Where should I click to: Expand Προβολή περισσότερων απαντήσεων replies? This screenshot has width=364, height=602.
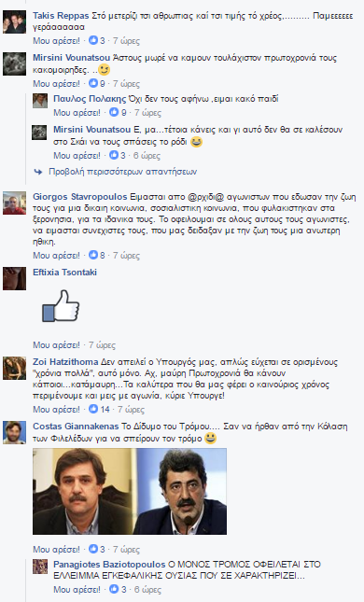[x=122, y=172]
